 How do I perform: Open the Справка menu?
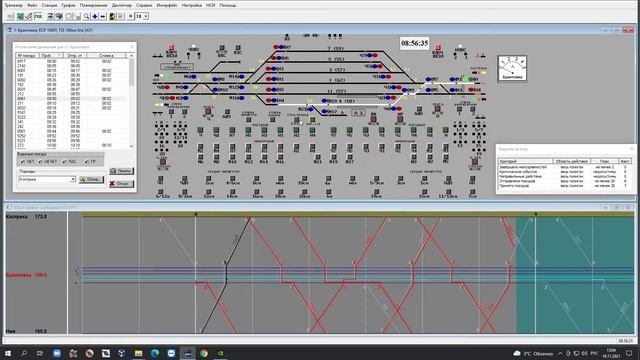pyautogui.click(x=144, y=5)
